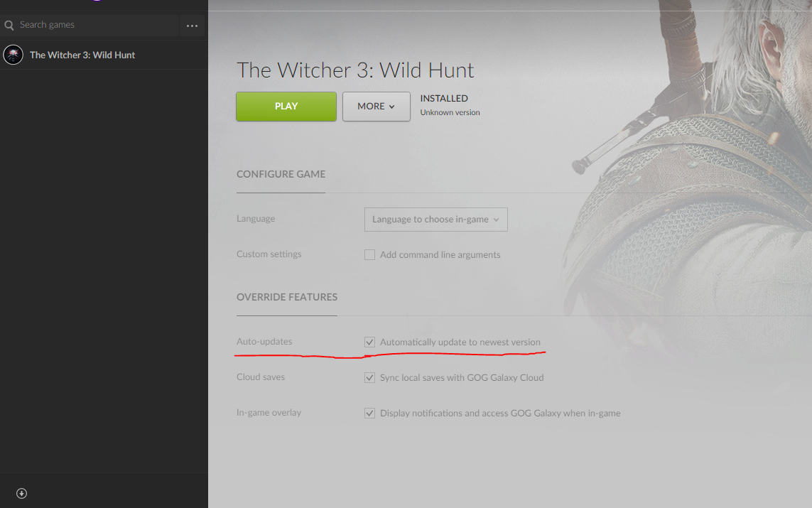Launch the game with the PLAY button
Viewport: 812px width, 508px height.
(286, 106)
